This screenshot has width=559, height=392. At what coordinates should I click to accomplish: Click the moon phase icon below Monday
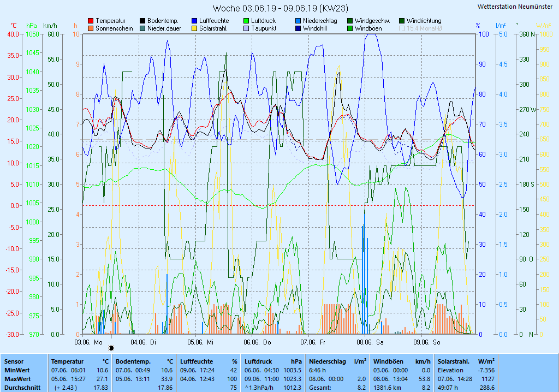point(111,348)
